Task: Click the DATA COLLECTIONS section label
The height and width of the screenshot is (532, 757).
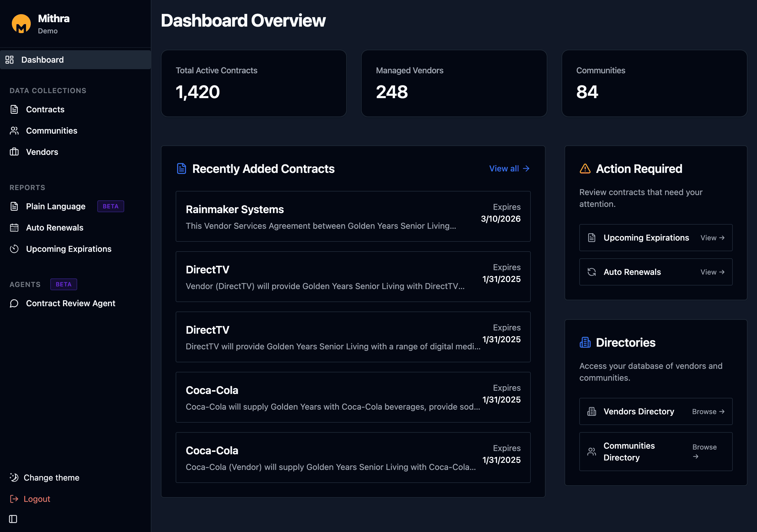Action: point(48,91)
